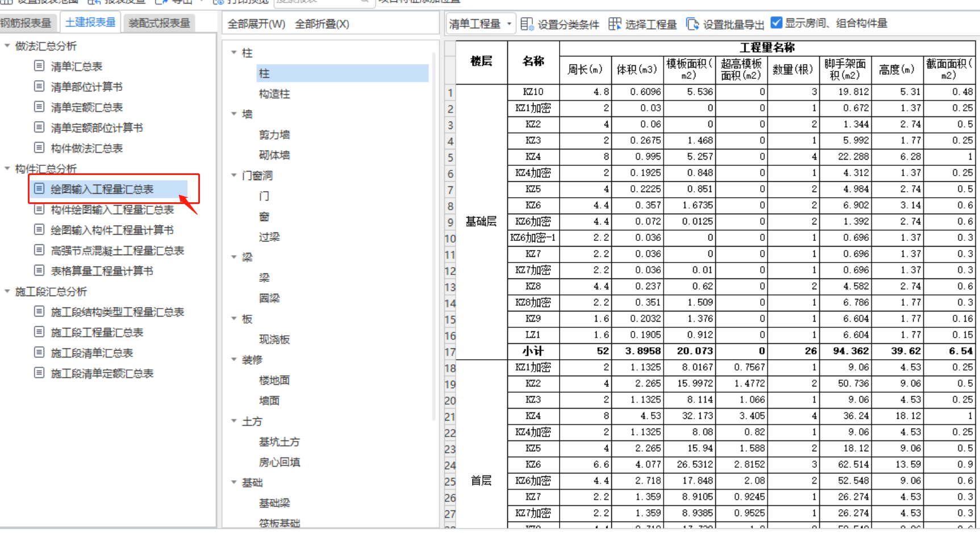The height and width of the screenshot is (533, 980).
Task: Select 楼地面 under 装修
Action: (274, 380)
